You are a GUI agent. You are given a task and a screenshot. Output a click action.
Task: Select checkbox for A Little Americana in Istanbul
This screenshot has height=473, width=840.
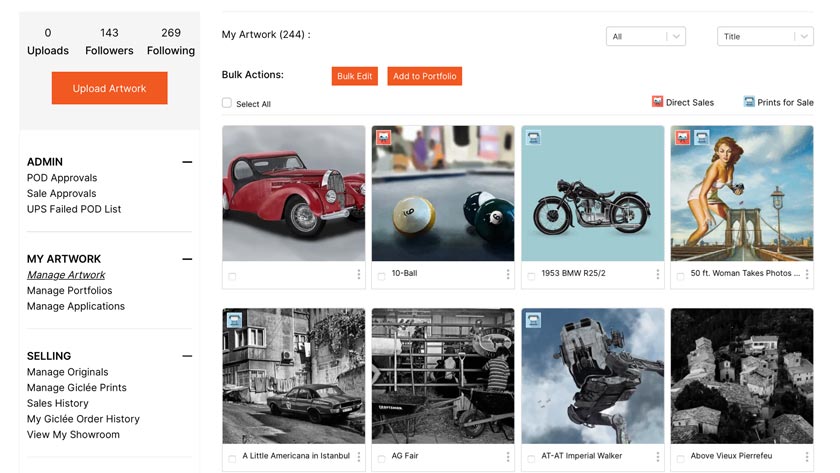click(232, 458)
